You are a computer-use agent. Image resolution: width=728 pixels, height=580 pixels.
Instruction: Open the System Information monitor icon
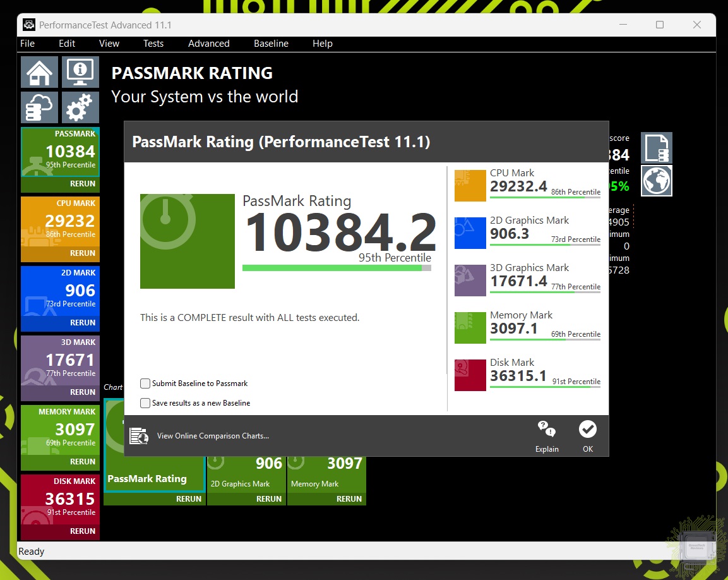[80, 72]
